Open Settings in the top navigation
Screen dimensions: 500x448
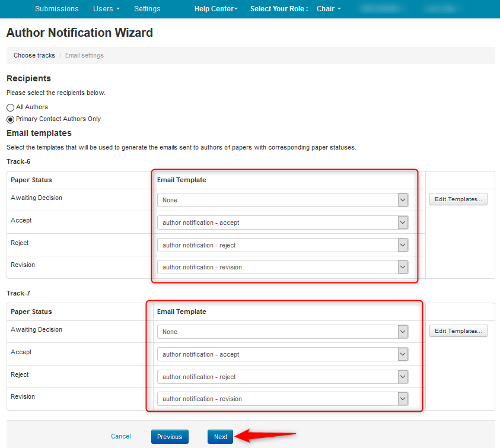click(147, 9)
